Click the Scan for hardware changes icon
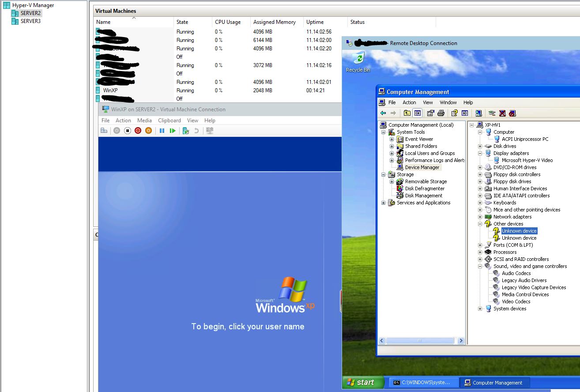Viewport: 580px width, 392px height. tap(491, 113)
